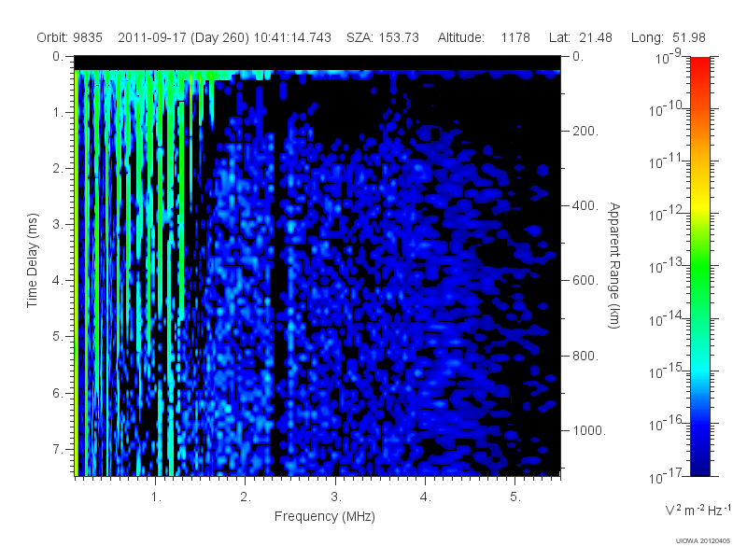The height and width of the screenshot is (560, 747).
Task: Click the SZA: 153.73 value
Action: pos(383,37)
